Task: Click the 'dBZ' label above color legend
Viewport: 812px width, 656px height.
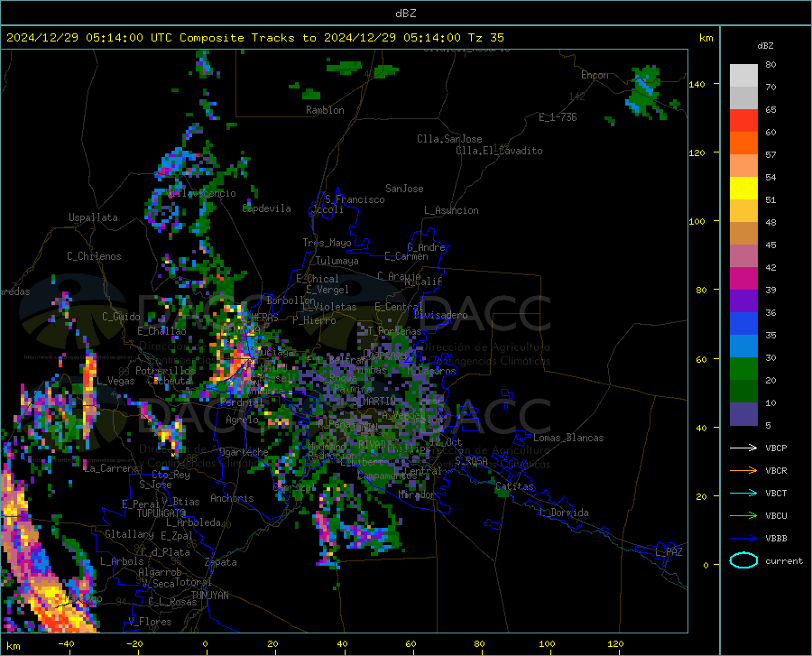Action: pos(765,45)
